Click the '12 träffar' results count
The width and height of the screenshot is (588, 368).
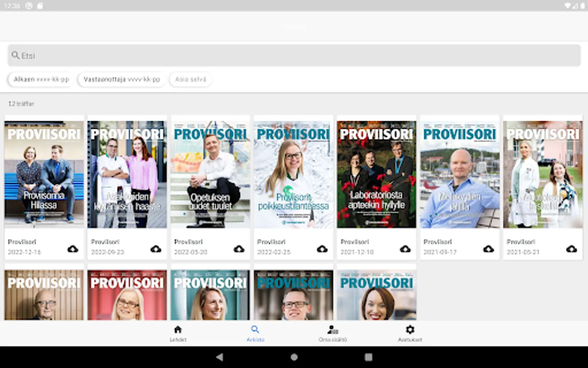21,104
